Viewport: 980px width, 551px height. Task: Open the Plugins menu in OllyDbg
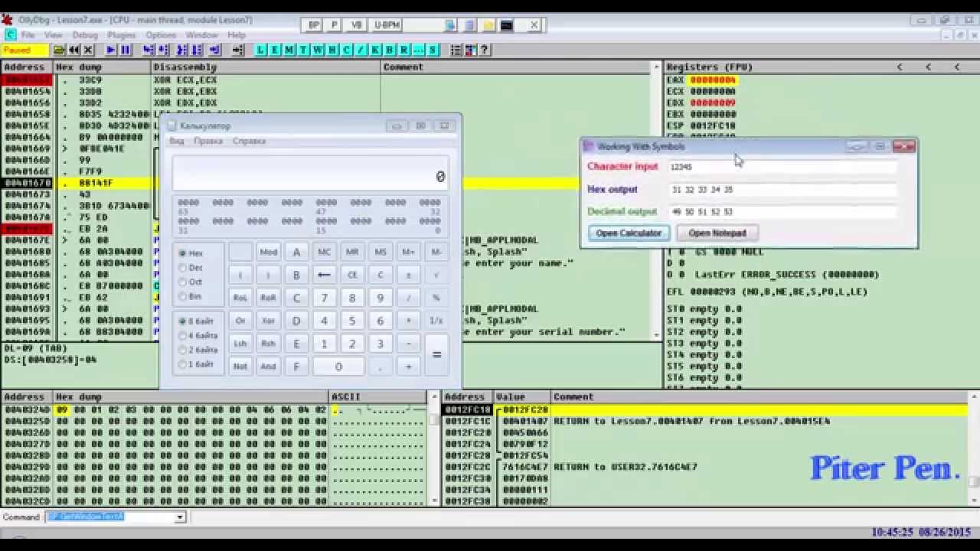(x=122, y=35)
